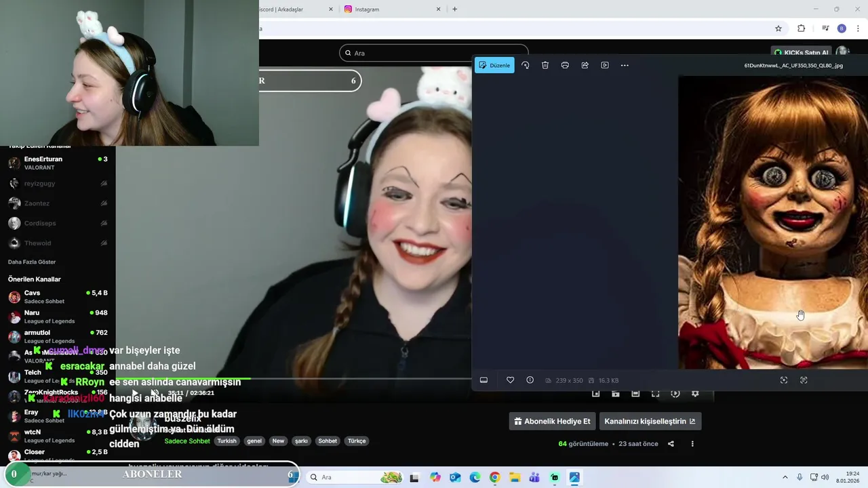The image size is (868, 488).
Task: Start slideshow from Photos toolbar
Action: click(x=605, y=65)
